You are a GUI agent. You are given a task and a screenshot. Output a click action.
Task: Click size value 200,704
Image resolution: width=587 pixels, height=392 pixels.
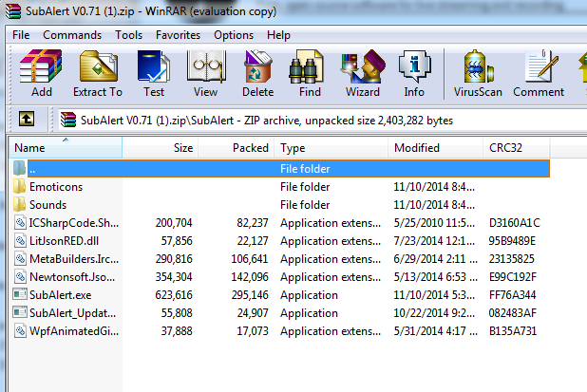coord(174,222)
